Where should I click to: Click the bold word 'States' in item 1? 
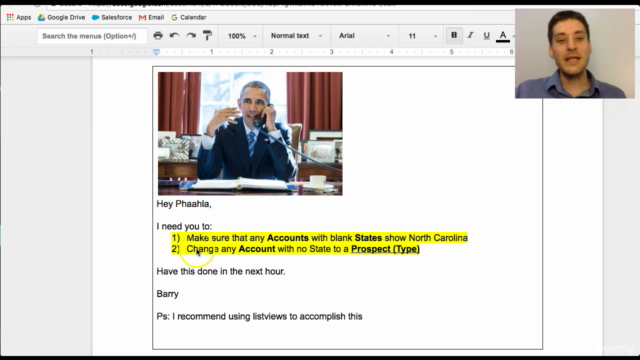click(368, 238)
